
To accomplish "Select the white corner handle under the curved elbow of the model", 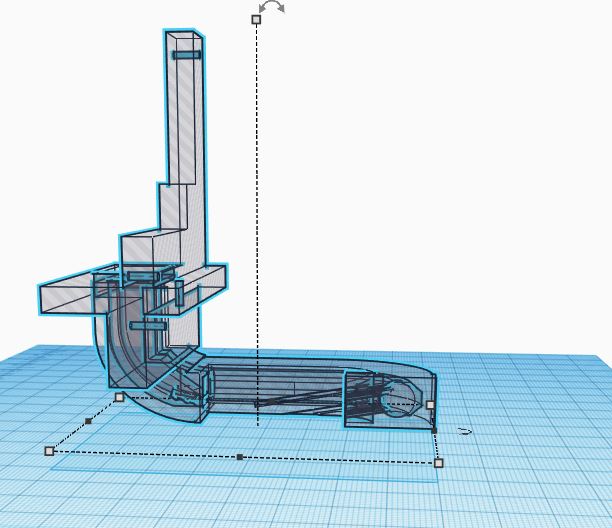I will click(x=119, y=397).
